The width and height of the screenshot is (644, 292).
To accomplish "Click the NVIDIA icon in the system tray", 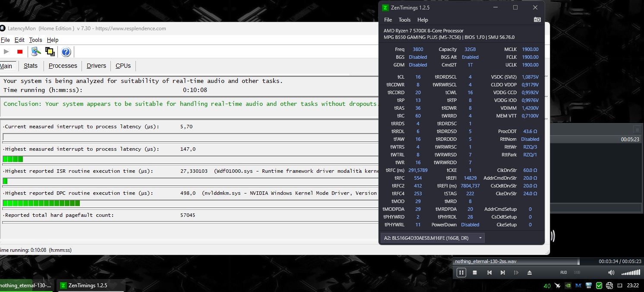I will click(568, 286).
